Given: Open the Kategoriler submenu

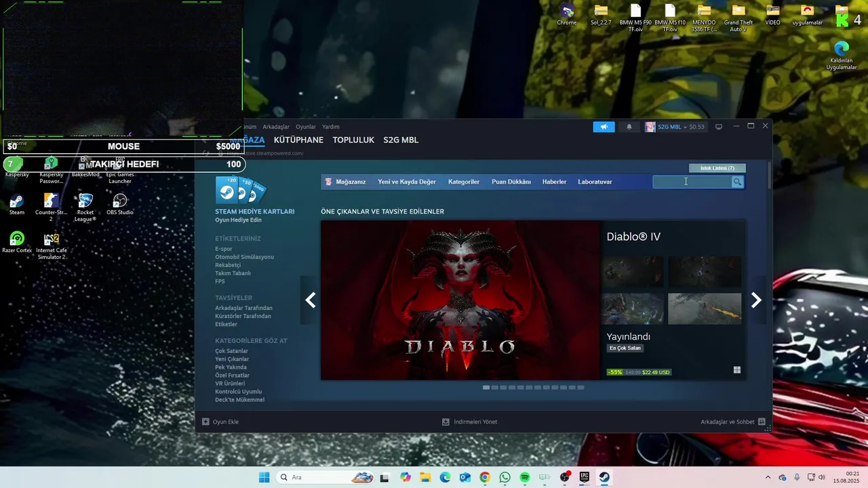Looking at the screenshot, I should (x=464, y=182).
